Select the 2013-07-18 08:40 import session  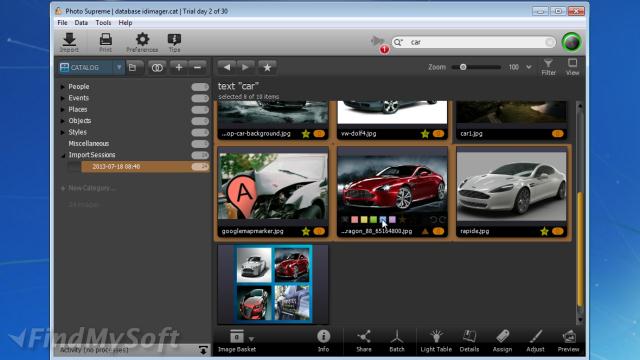click(x=145, y=167)
